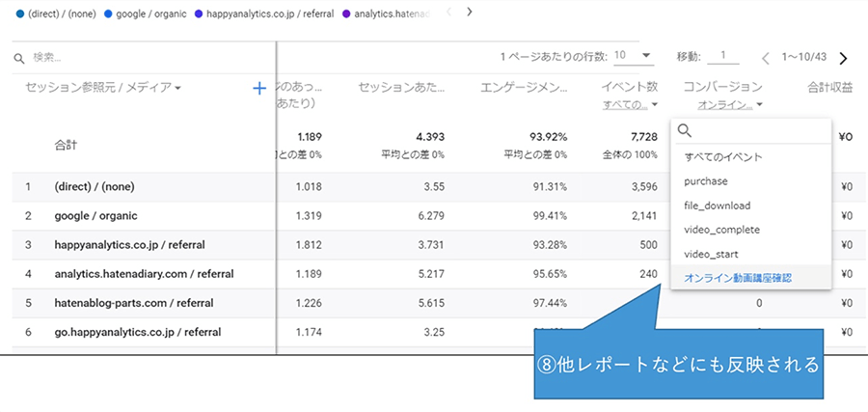The height and width of the screenshot is (412, 868).
Task: Select file_download in the conversion list
Action: click(750, 206)
